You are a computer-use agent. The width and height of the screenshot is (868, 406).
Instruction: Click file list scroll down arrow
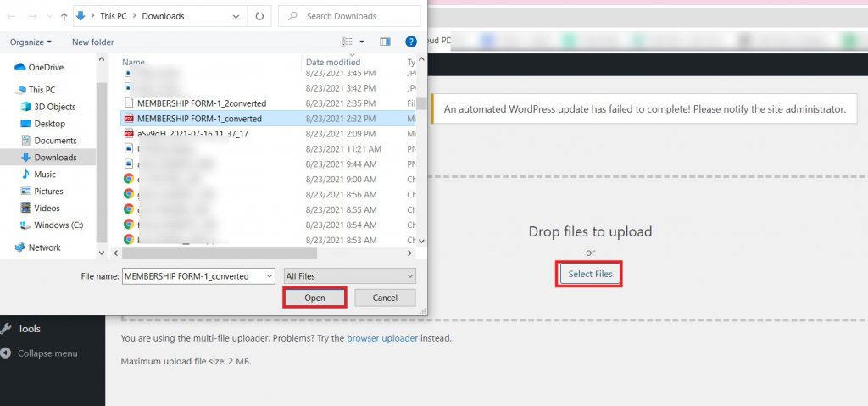pos(421,241)
